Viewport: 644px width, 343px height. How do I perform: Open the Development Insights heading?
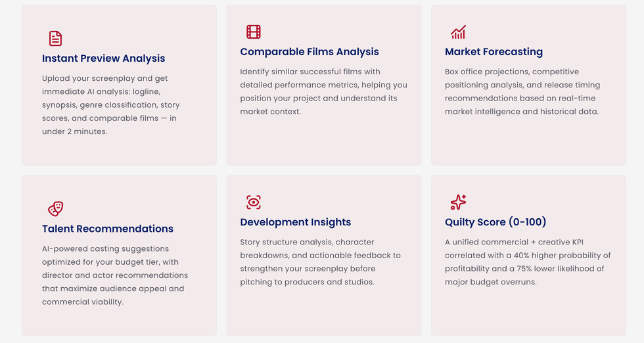tap(296, 222)
